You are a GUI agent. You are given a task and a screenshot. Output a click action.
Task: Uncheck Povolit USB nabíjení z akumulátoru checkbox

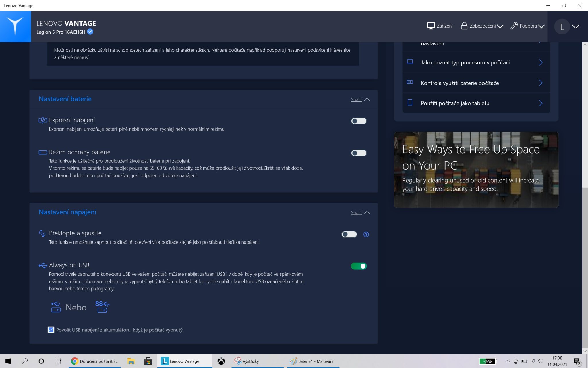coord(51,330)
